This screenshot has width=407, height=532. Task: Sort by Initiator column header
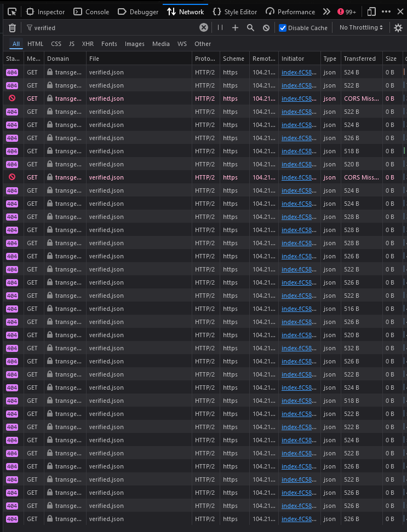click(300, 59)
